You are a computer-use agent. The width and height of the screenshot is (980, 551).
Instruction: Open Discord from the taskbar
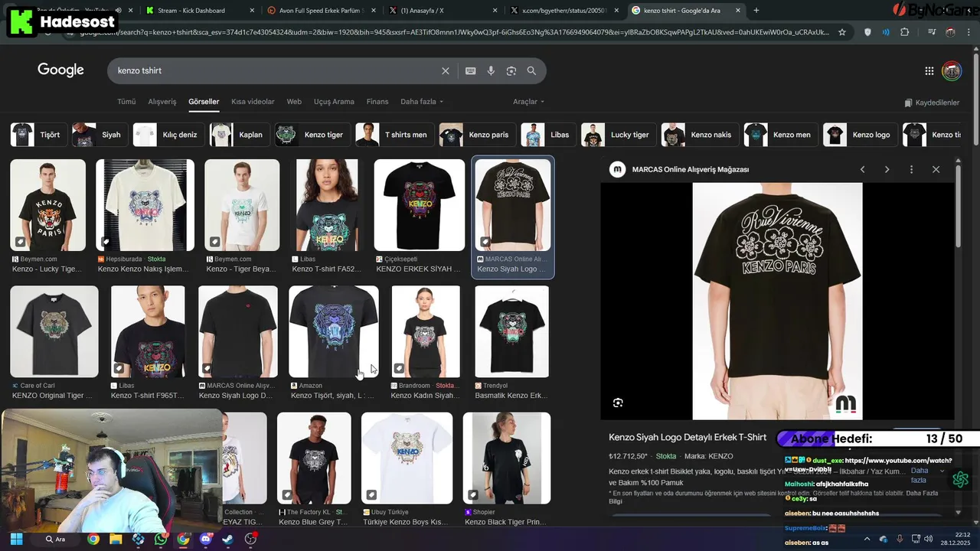(205, 539)
